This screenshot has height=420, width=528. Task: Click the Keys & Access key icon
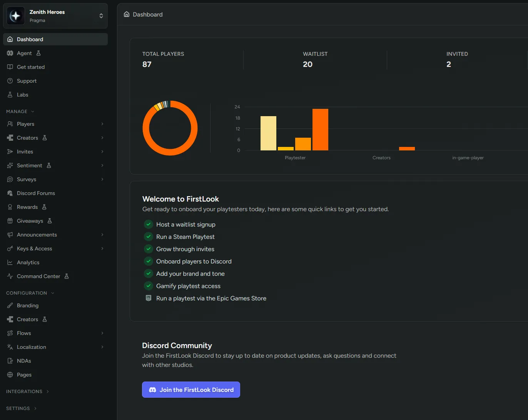(x=10, y=248)
